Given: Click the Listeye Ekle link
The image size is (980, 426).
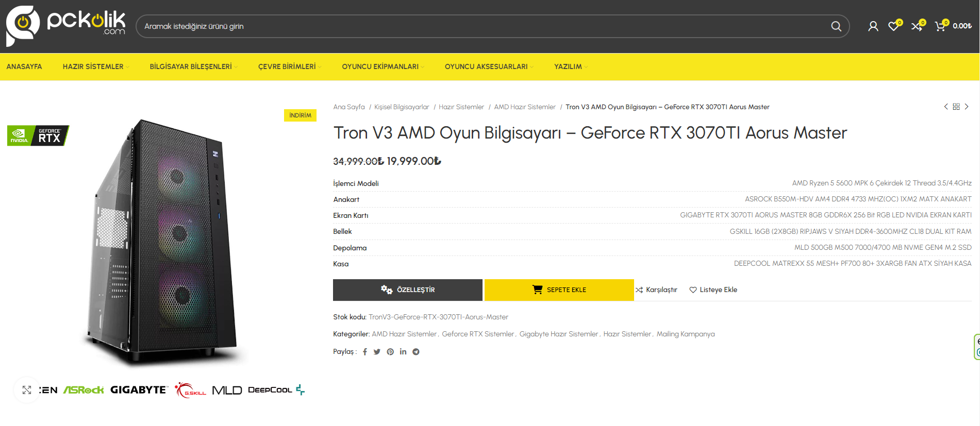Looking at the screenshot, I should (x=713, y=290).
